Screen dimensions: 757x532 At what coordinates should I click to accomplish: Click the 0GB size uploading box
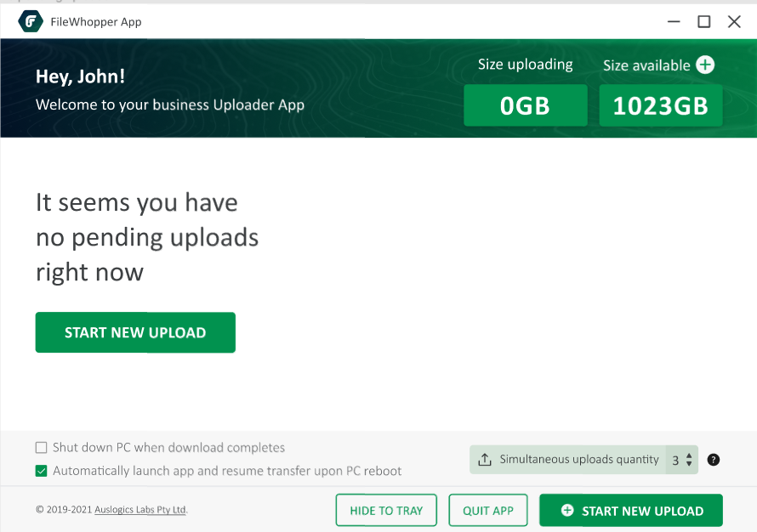tap(526, 105)
